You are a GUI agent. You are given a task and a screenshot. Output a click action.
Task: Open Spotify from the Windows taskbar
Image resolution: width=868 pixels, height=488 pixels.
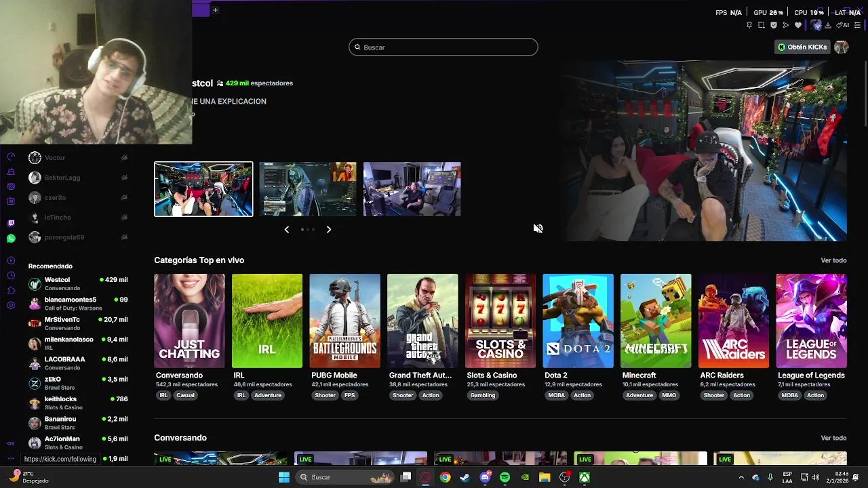505,477
